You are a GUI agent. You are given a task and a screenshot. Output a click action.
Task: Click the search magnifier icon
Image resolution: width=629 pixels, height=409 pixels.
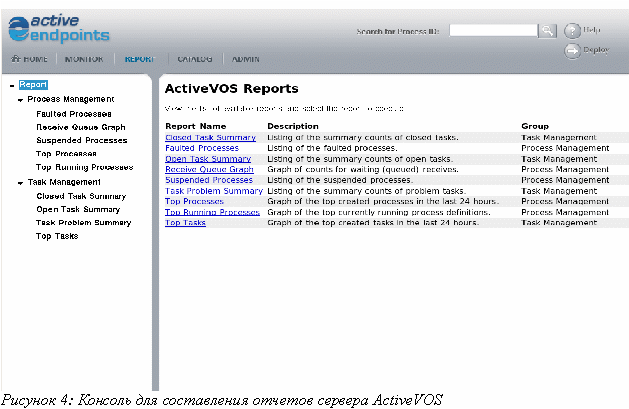(x=547, y=32)
